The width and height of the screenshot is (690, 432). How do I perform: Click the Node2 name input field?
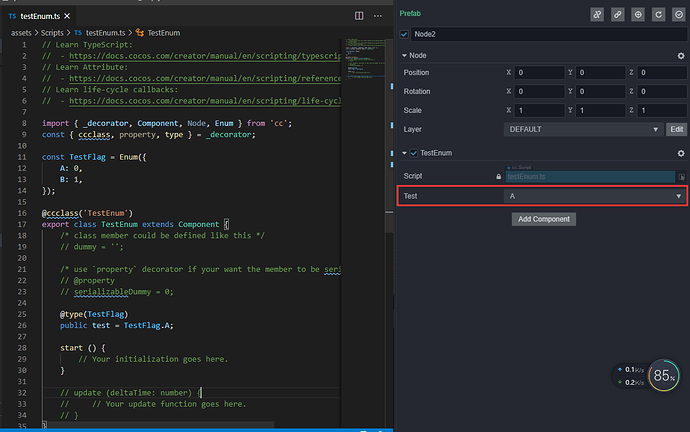tap(548, 34)
